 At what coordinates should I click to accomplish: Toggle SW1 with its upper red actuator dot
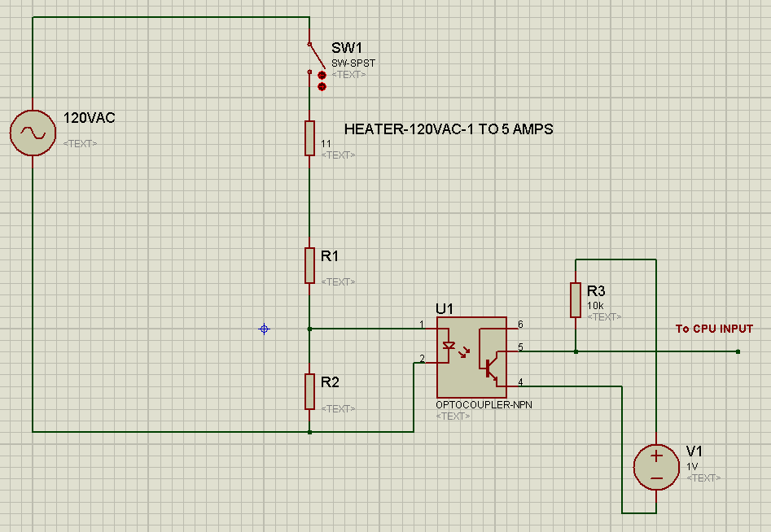[x=322, y=75]
